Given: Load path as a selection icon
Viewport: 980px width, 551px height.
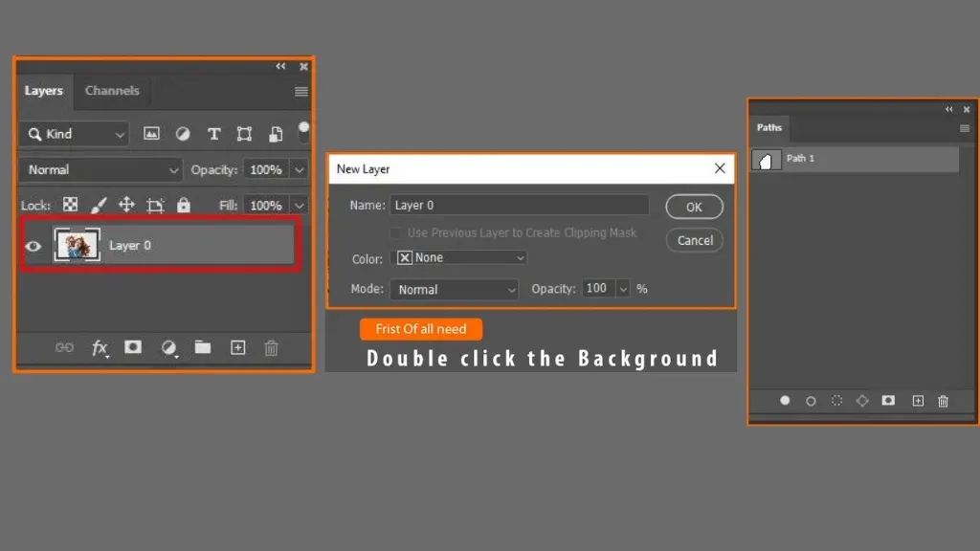Looking at the screenshot, I should [836, 401].
